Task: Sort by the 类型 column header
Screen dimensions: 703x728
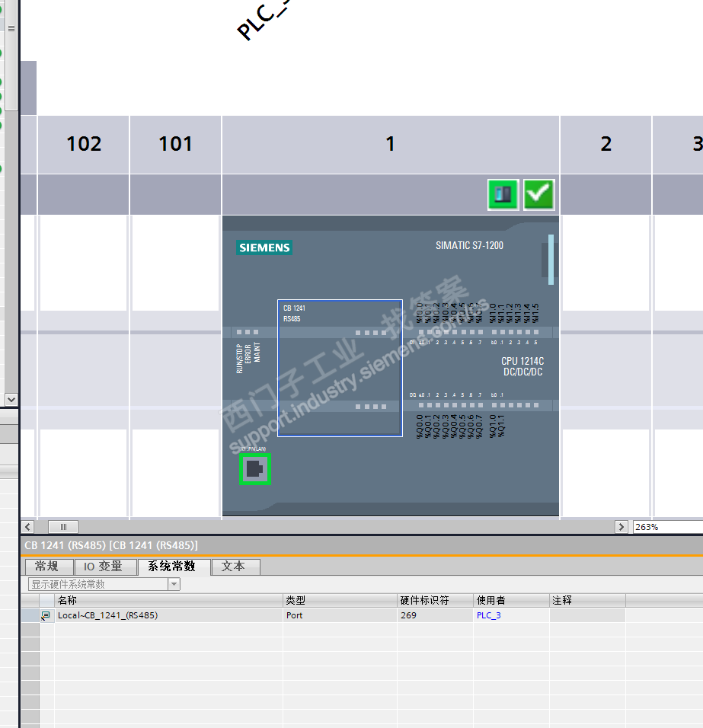Action: pyautogui.click(x=340, y=600)
